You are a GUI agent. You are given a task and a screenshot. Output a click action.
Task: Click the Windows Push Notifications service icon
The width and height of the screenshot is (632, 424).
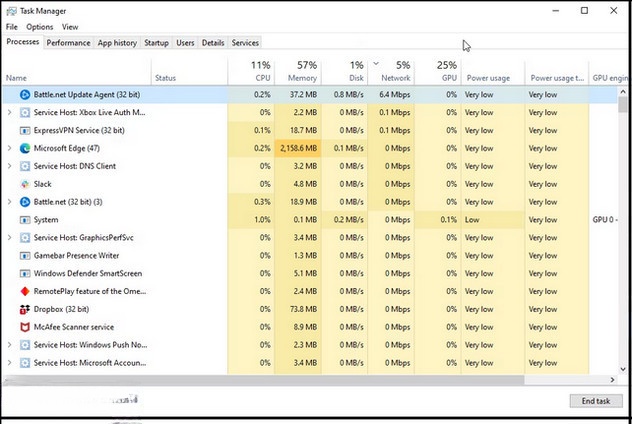[x=25, y=345]
